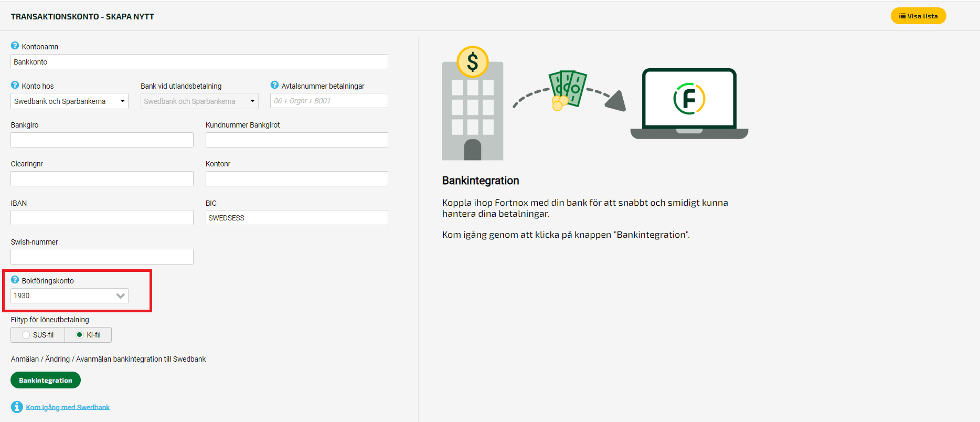Click the Anmälan / Ändring / Avanmälan bankintegration text

click(x=108, y=359)
